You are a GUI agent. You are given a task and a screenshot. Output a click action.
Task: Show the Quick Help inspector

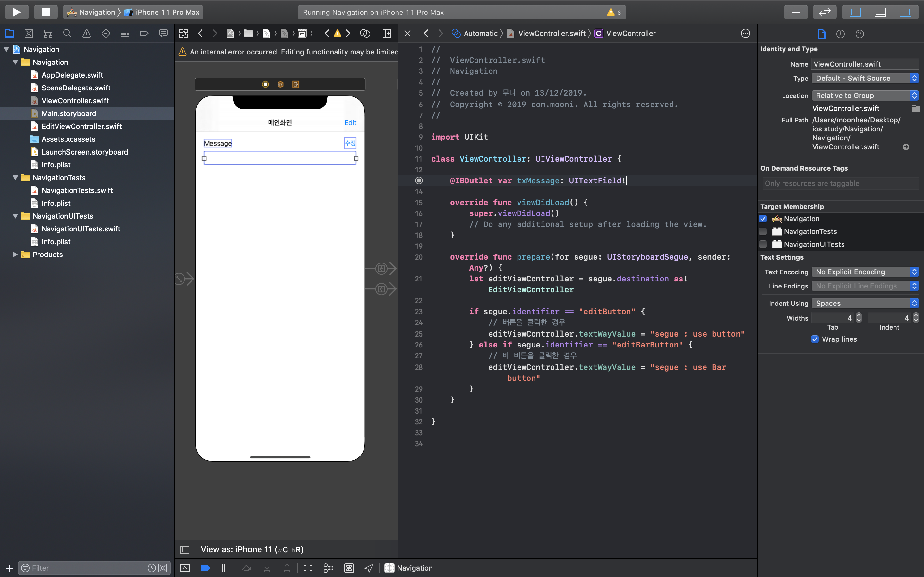860,34
